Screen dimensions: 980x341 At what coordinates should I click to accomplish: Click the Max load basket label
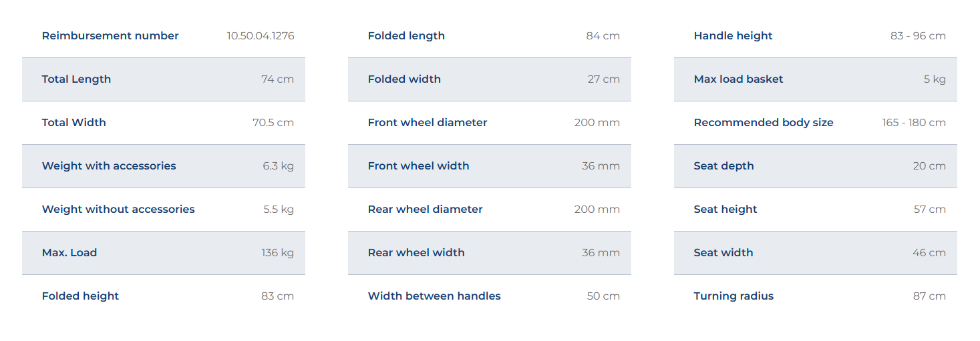click(738, 79)
